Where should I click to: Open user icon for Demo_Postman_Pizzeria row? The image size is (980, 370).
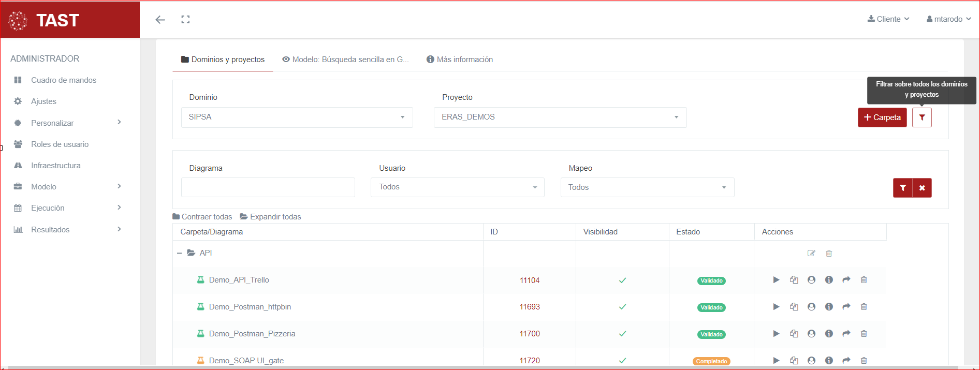pos(811,334)
